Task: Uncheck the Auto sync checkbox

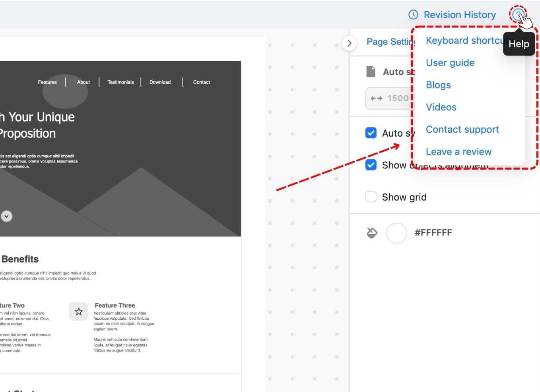Action: click(x=371, y=133)
